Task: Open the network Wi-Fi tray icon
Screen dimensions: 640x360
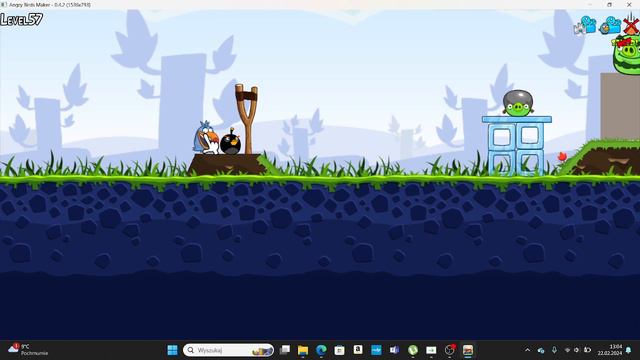Action: pyautogui.click(x=567, y=350)
